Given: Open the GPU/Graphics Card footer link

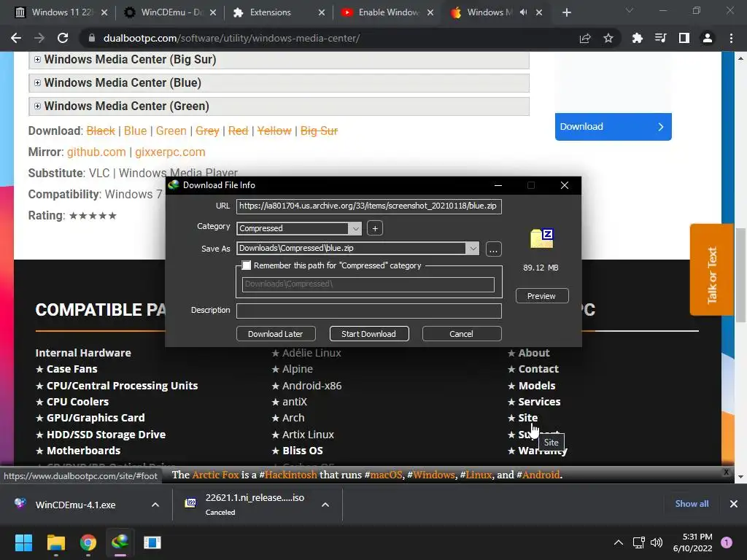Looking at the screenshot, I should (x=96, y=418).
